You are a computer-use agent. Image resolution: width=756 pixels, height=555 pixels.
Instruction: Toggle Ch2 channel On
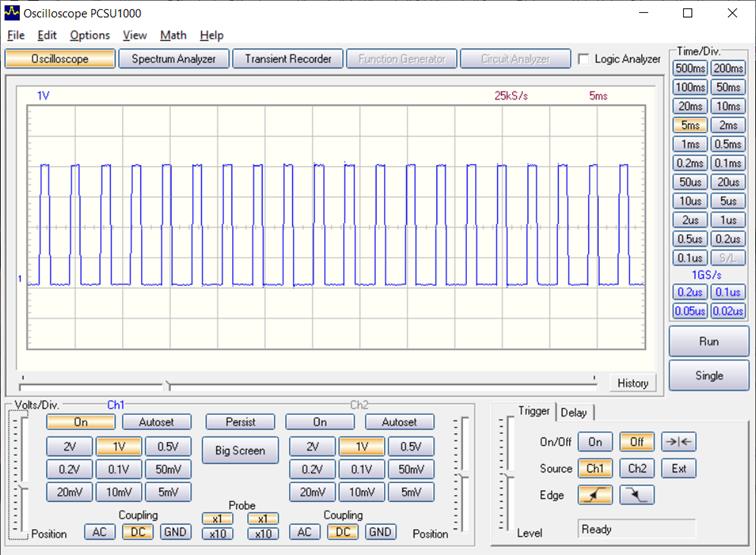coord(319,422)
